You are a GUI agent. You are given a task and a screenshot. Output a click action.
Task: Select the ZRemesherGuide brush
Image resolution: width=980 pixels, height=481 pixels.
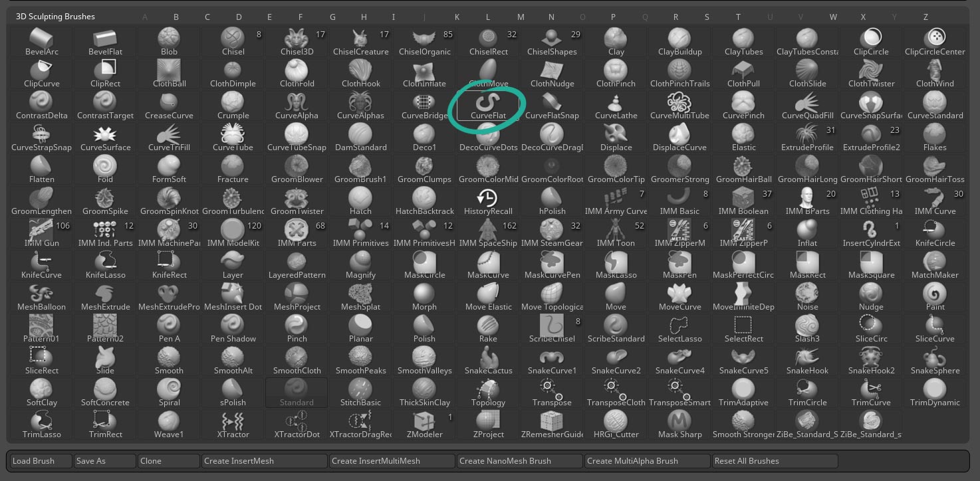[x=552, y=425]
